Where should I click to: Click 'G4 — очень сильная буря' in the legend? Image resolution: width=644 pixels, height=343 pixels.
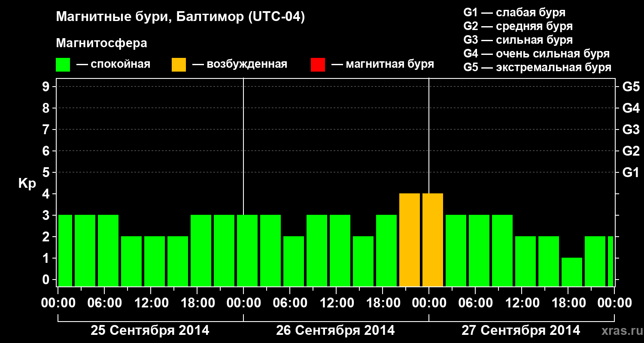pos(536,54)
